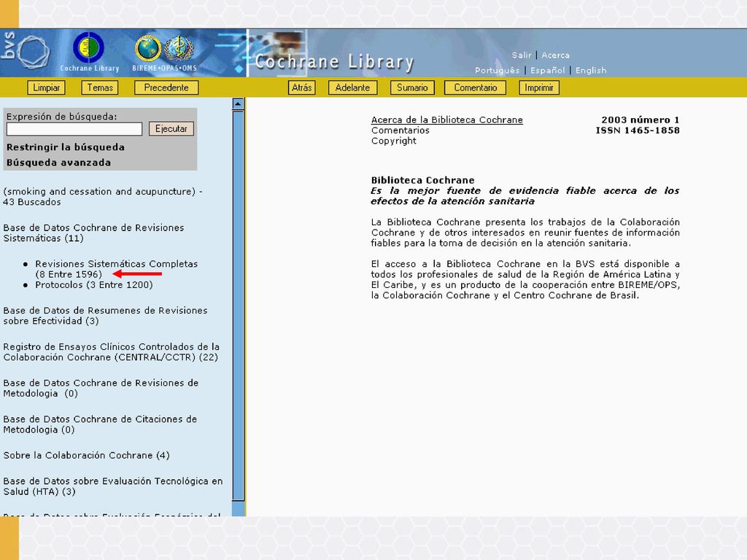The width and height of the screenshot is (747, 560).
Task: Click the 'Cochrane Library' banner title
Action: (x=334, y=62)
